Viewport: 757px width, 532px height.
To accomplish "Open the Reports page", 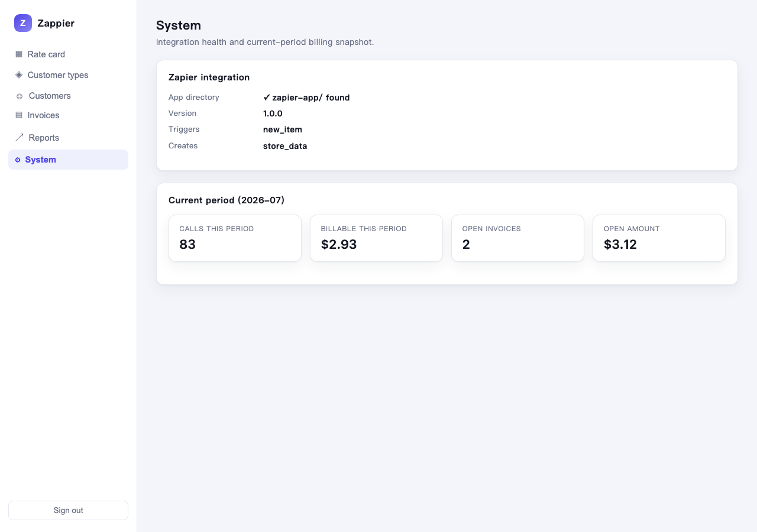I will pyautogui.click(x=68, y=137).
